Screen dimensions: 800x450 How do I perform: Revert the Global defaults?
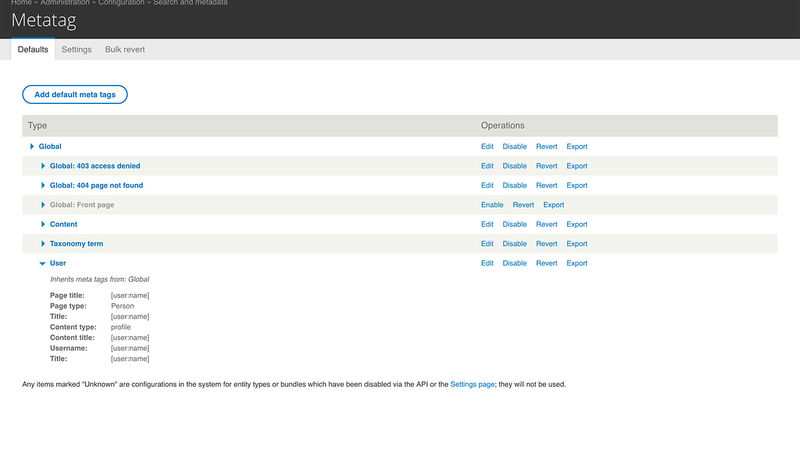pos(546,146)
